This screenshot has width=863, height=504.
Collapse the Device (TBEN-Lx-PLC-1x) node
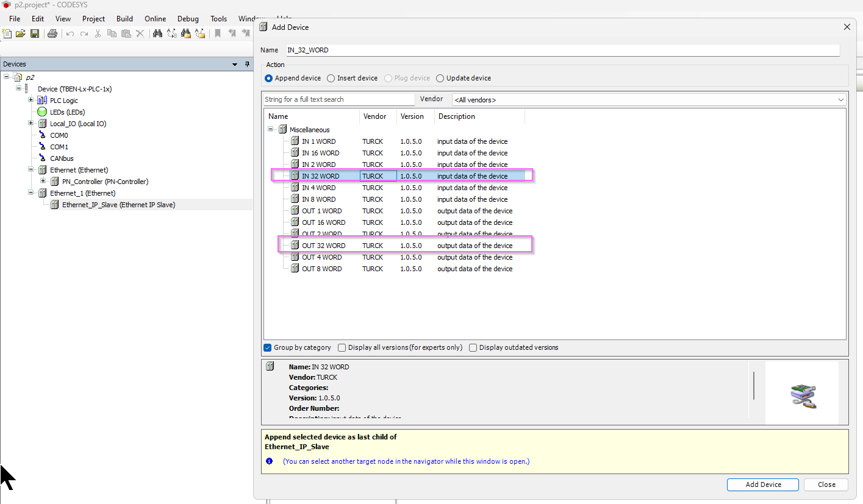tap(19, 88)
